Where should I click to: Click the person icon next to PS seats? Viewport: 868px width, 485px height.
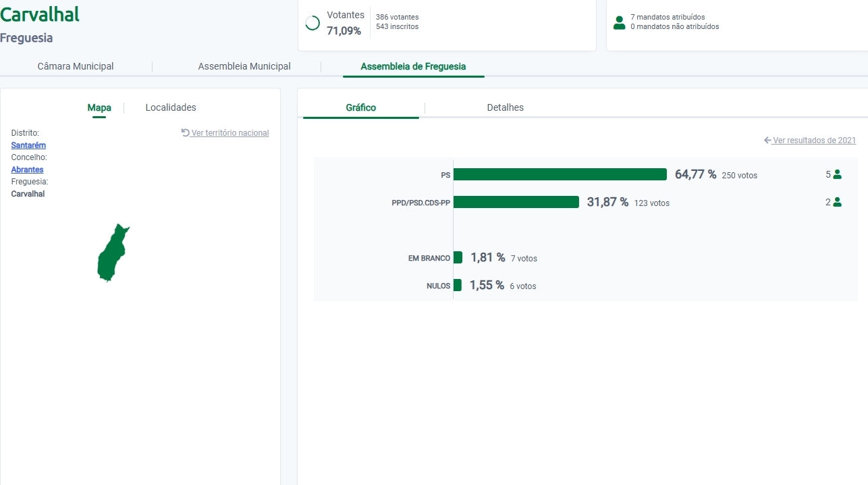point(837,174)
